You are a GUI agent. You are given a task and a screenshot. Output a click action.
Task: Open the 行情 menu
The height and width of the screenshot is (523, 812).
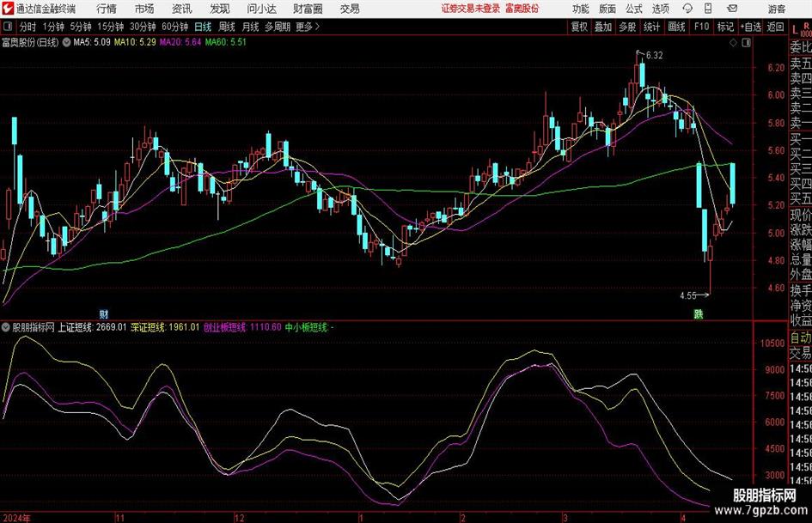pos(107,9)
